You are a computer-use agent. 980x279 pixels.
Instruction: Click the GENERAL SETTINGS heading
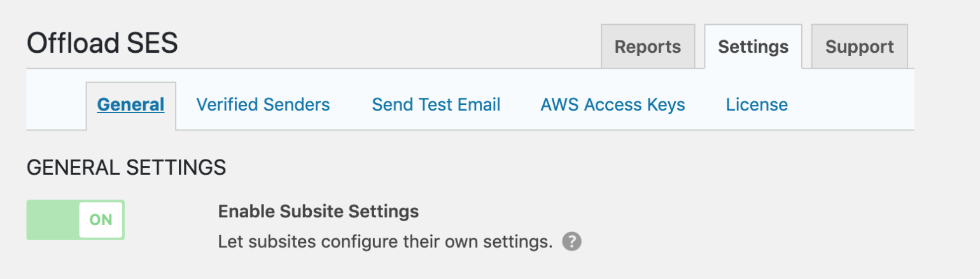(x=127, y=167)
